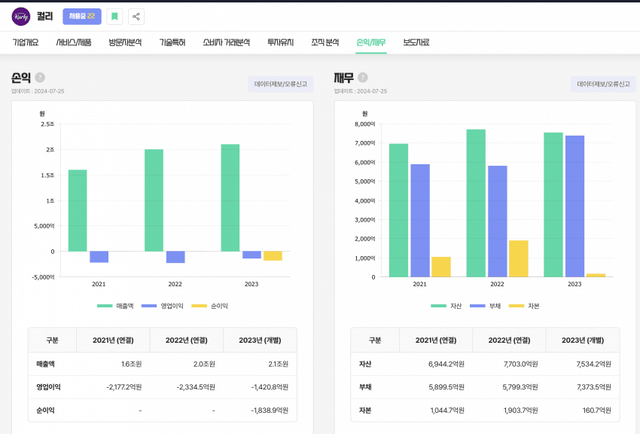The width and height of the screenshot is (640, 434).
Task: Click the share icon next to bookmark
Action: [136, 16]
